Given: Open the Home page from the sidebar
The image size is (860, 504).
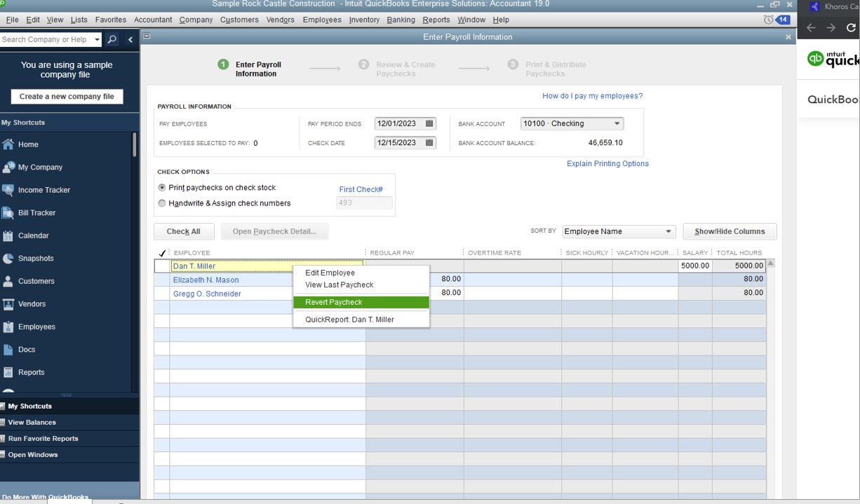Looking at the screenshot, I should click(x=28, y=144).
